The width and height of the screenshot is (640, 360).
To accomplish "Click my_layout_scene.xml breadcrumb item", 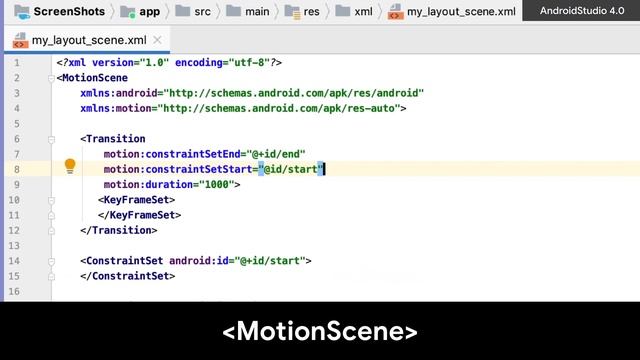I will point(451,11).
